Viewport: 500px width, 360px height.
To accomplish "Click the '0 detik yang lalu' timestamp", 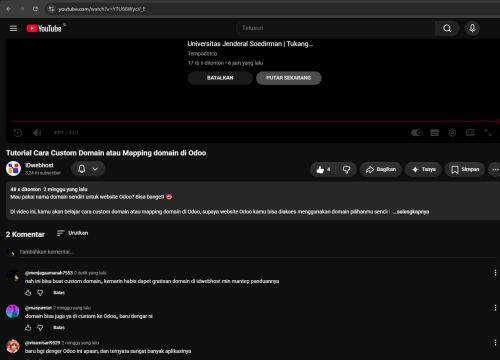I will pos(90,273).
